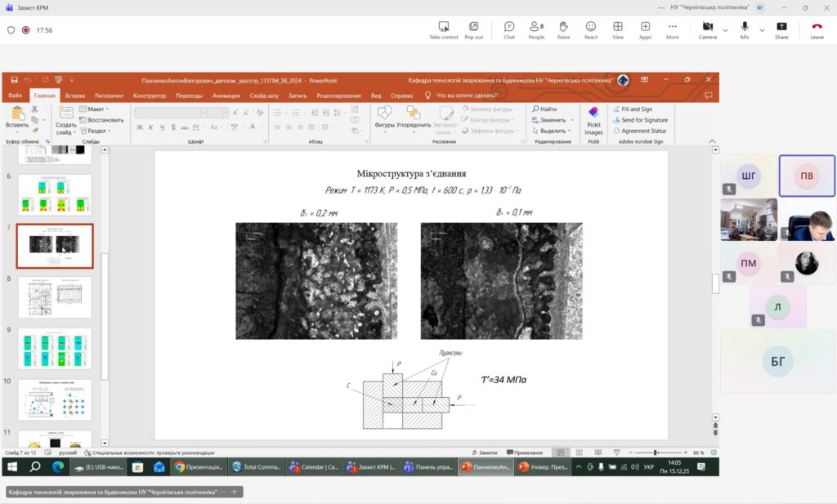Image resolution: width=837 pixels, height=504 pixels.
Task: Select slide 8 thumbnail in the slide panel
Action: tap(55, 297)
